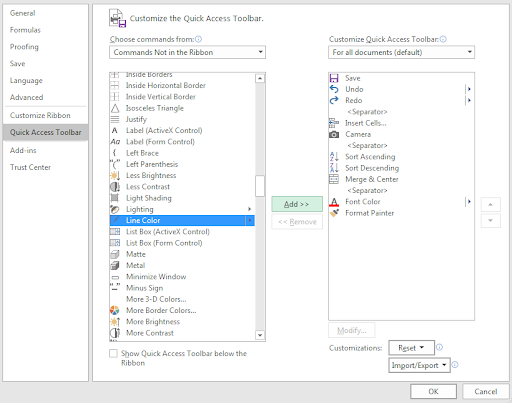
Task: Open the Choose commands from dropdown
Action: coord(187,52)
